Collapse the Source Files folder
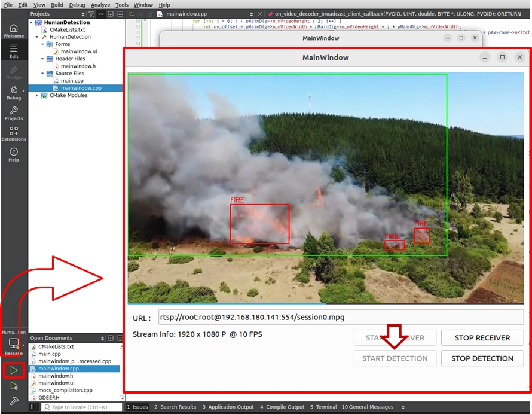The image size is (532, 414). point(43,74)
